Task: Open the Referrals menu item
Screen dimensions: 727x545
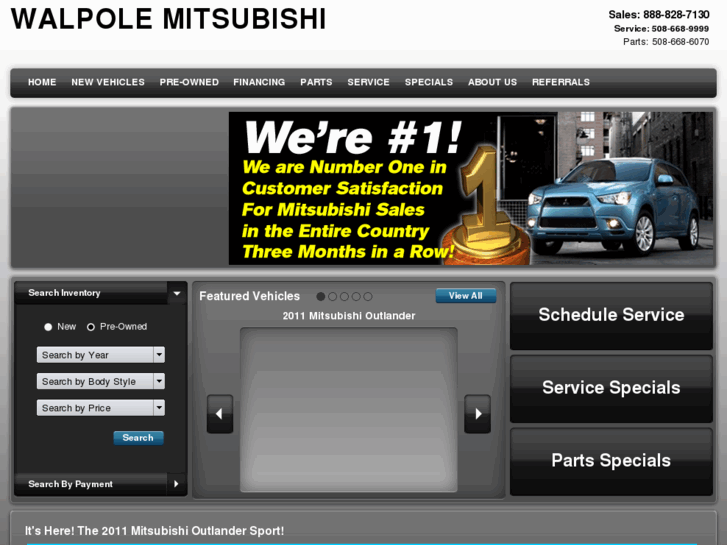Action: pyautogui.click(x=561, y=82)
